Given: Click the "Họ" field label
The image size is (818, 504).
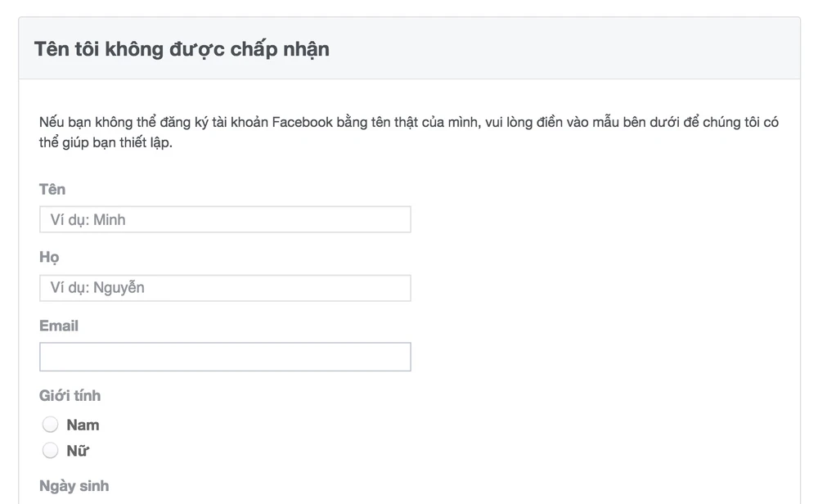Looking at the screenshot, I should [49, 257].
